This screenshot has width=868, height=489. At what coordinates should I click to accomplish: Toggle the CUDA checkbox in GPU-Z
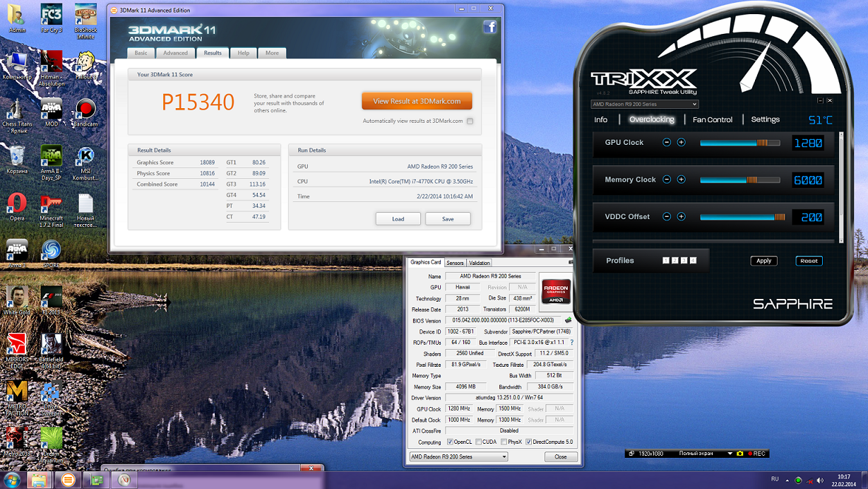coord(478,442)
